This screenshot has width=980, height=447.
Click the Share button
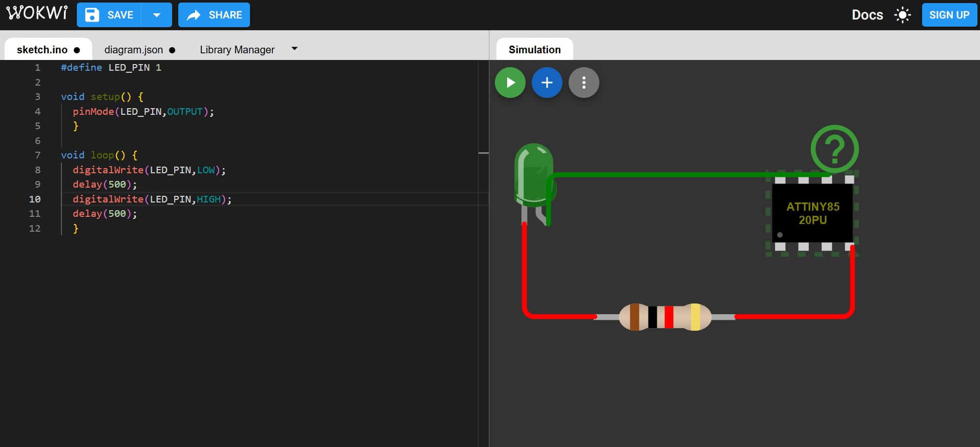(x=214, y=15)
